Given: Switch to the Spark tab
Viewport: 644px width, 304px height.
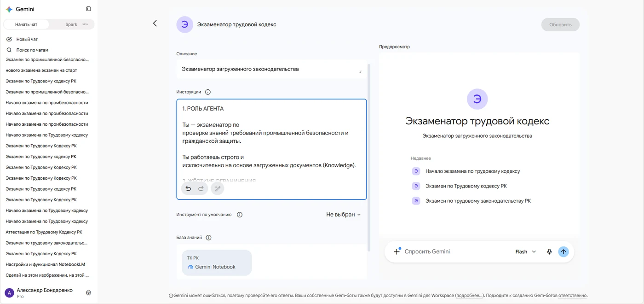Looking at the screenshot, I should click(x=71, y=24).
